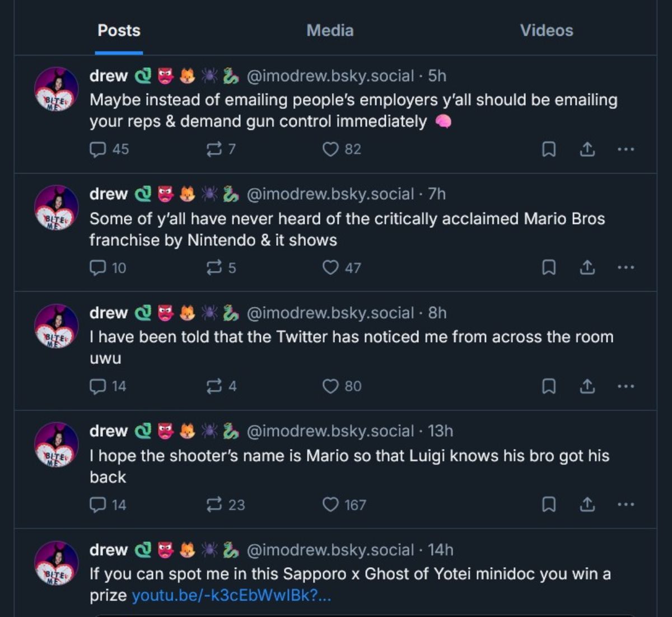Image resolution: width=672 pixels, height=617 pixels.
Task: Open more options on gun control post
Action: [626, 149]
